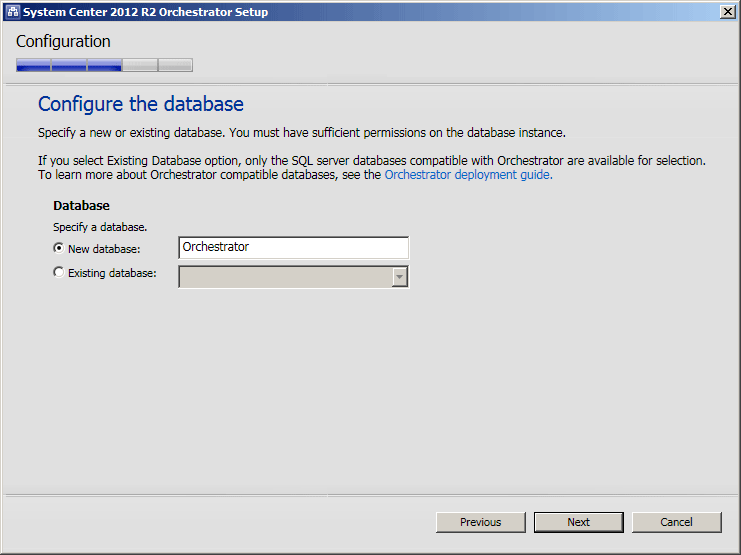Continue setup with the Next button

pos(578,522)
